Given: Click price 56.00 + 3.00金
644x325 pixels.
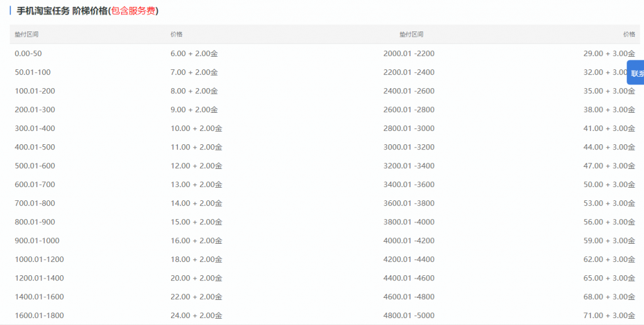Looking at the screenshot, I should click(x=609, y=222).
